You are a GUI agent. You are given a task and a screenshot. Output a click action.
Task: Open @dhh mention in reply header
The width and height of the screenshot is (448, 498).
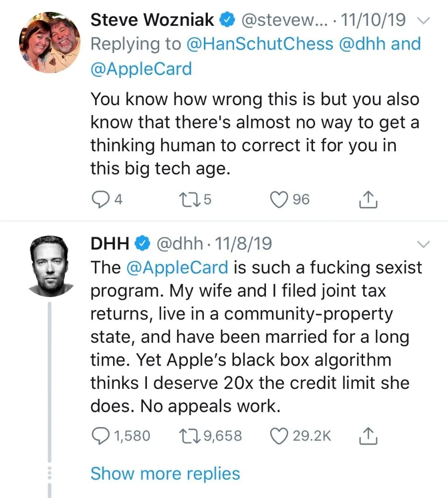(362, 44)
